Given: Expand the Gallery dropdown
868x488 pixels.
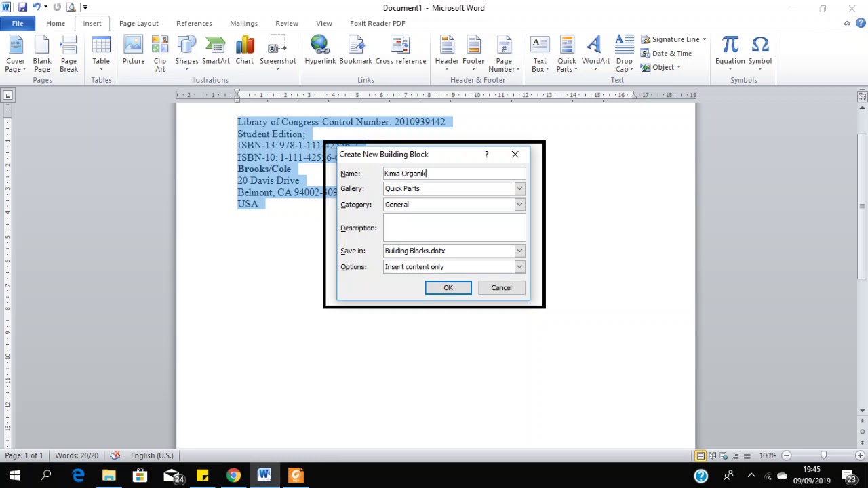Looking at the screenshot, I should (x=519, y=188).
